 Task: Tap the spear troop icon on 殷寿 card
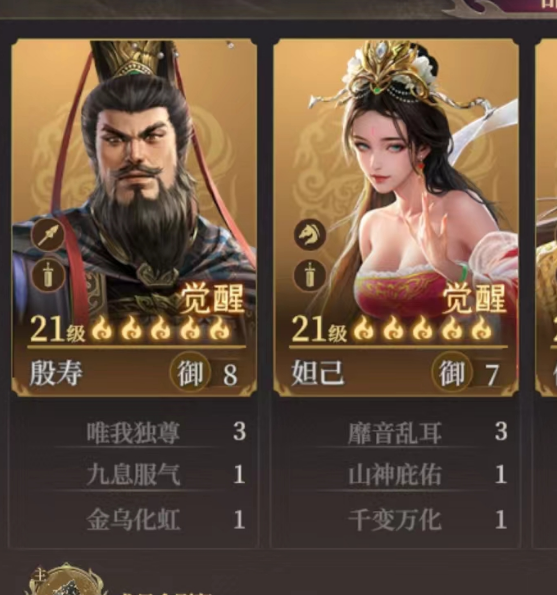pos(48,235)
